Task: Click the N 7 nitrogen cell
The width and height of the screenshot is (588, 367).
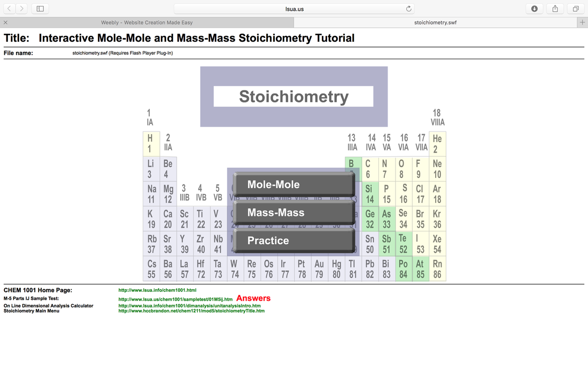Action: [x=386, y=169]
